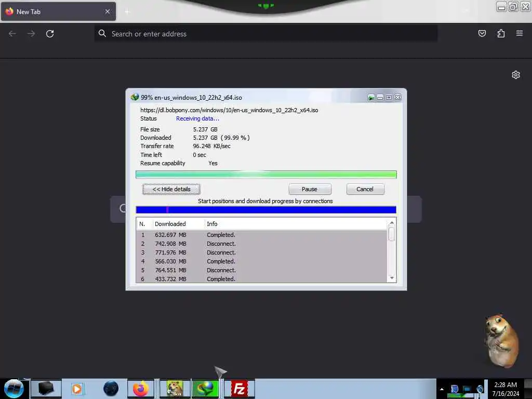Screen dimensions: 532x399
Task: Click the Receiving data... status text
Action: pyautogui.click(x=197, y=118)
